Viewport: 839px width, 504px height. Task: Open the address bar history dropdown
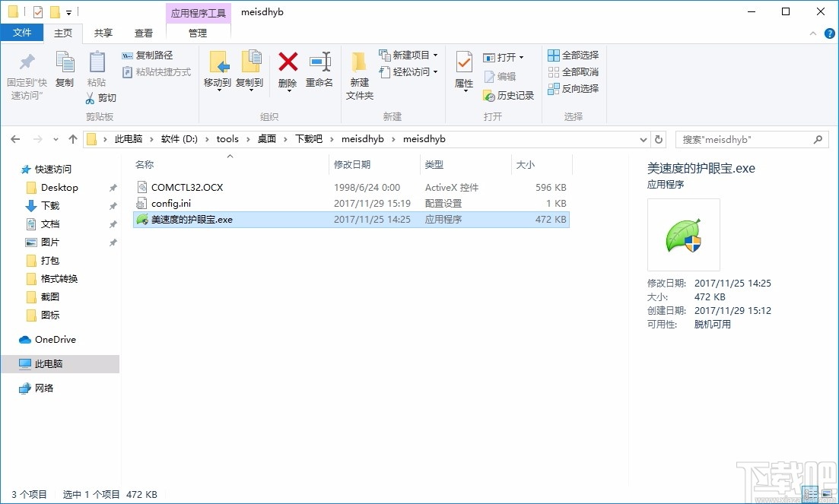point(643,139)
